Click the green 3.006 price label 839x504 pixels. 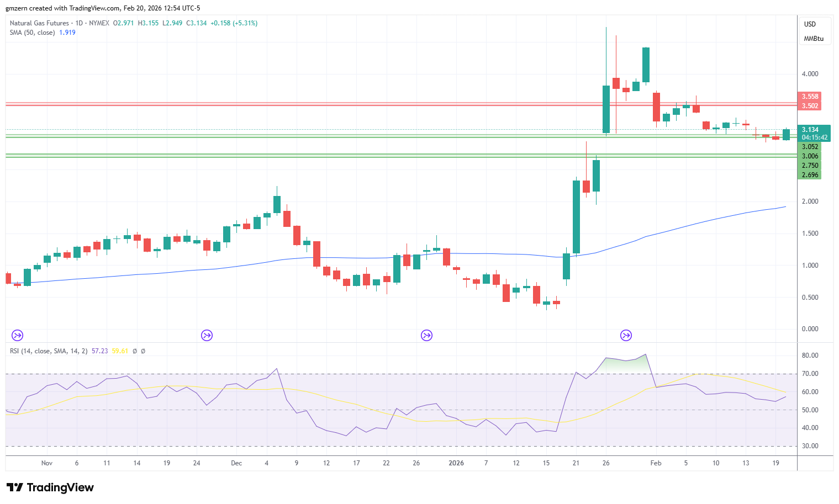(810, 156)
